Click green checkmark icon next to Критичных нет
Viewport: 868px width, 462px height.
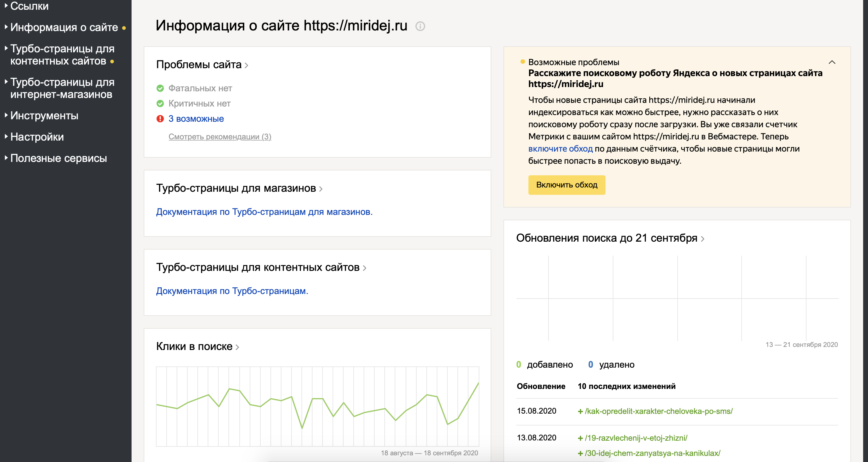tap(160, 103)
